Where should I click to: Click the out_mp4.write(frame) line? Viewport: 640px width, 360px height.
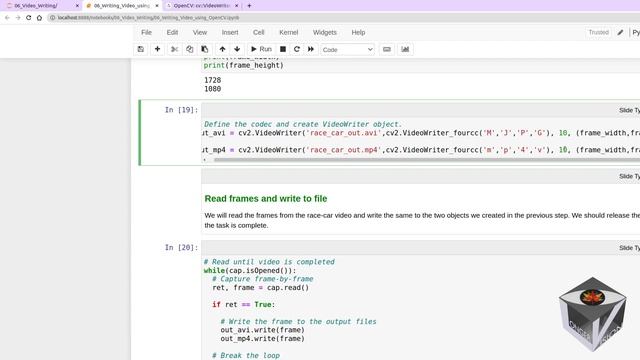click(x=262, y=338)
